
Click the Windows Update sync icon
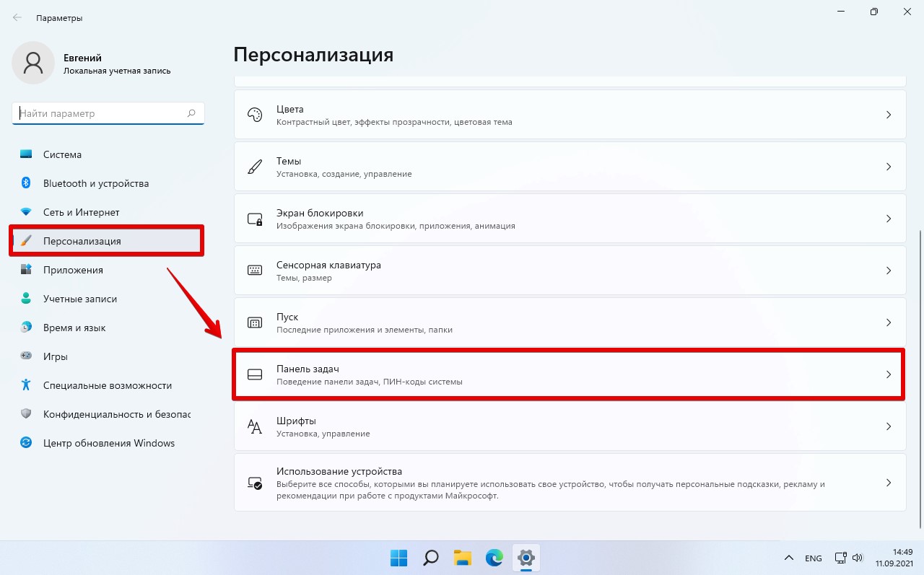point(26,443)
